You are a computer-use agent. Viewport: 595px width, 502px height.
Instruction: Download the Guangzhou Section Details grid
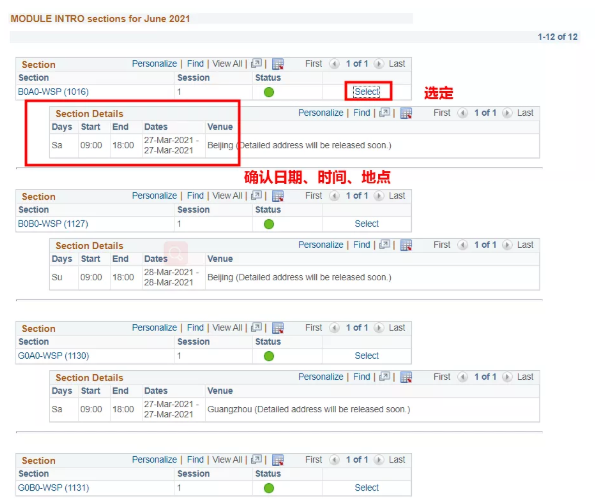(x=406, y=377)
